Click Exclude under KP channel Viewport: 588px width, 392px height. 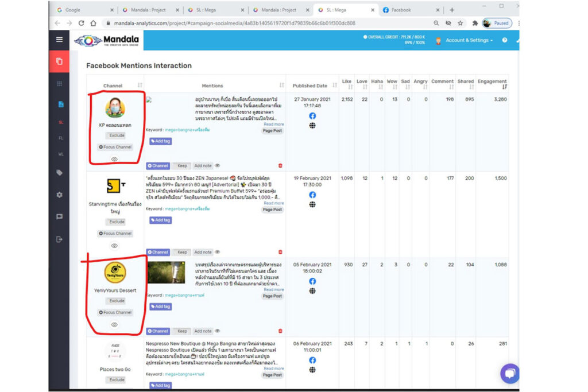(x=117, y=135)
